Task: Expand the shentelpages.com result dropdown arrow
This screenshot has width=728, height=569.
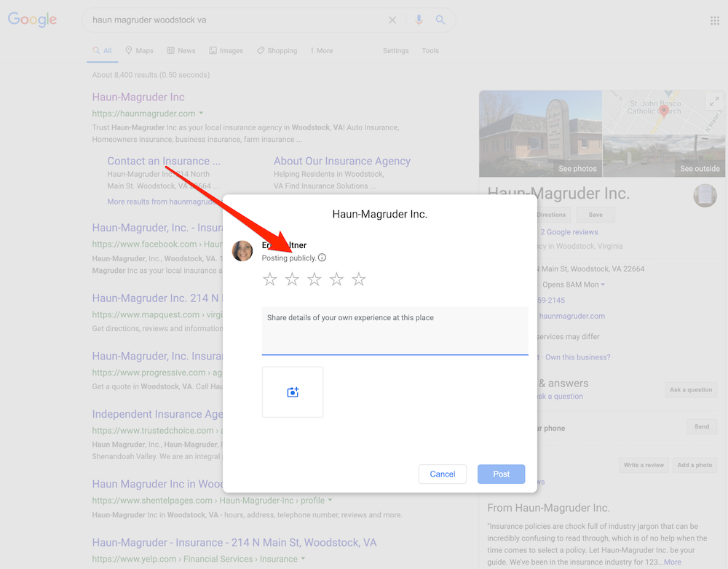Action: [x=330, y=500]
